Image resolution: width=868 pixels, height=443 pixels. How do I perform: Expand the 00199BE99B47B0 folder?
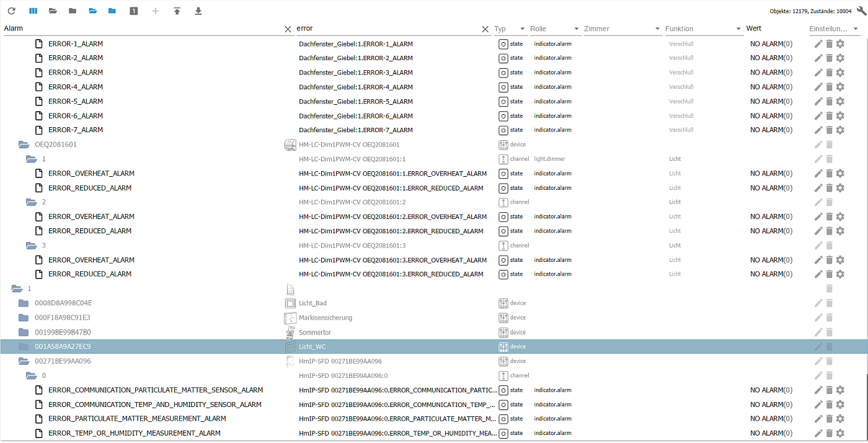point(24,332)
